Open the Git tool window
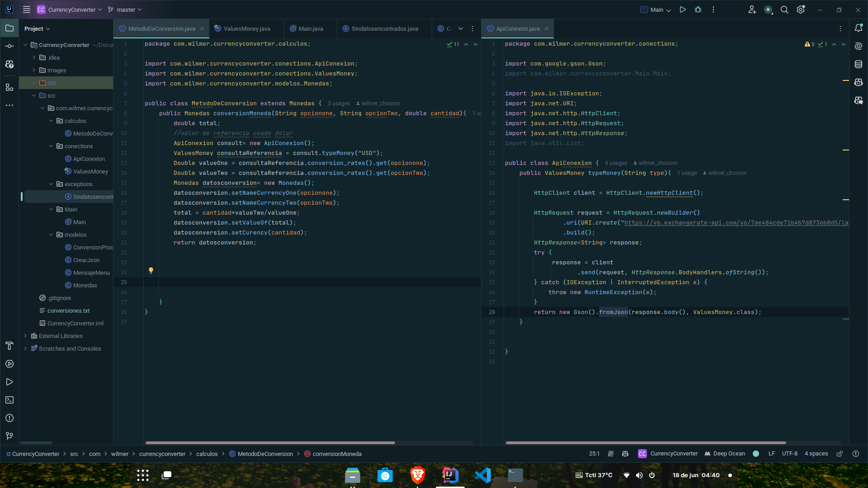The width and height of the screenshot is (868, 488). pyautogui.click(x=9, y=436)
